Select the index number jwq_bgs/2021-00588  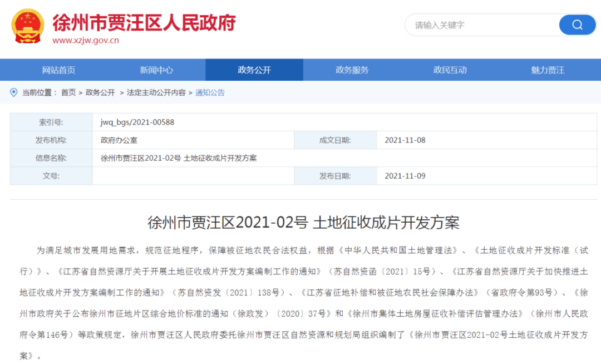pyautogui.click(x=137, y=122)
